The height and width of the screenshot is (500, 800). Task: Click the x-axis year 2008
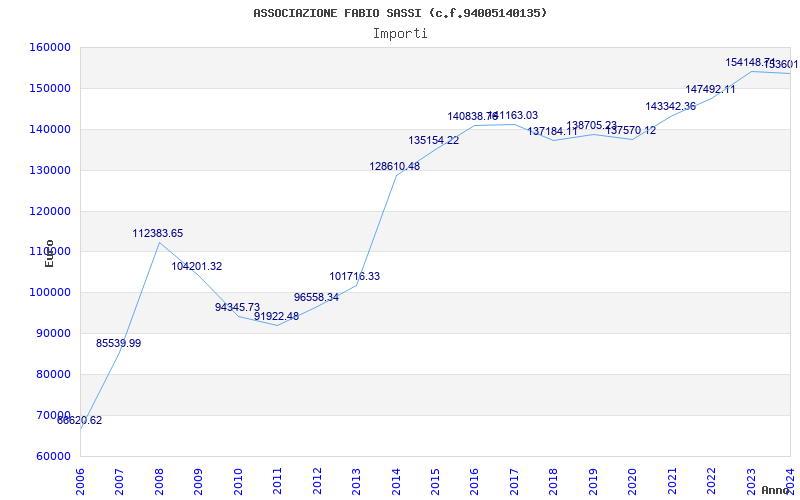tap(159, 482)
